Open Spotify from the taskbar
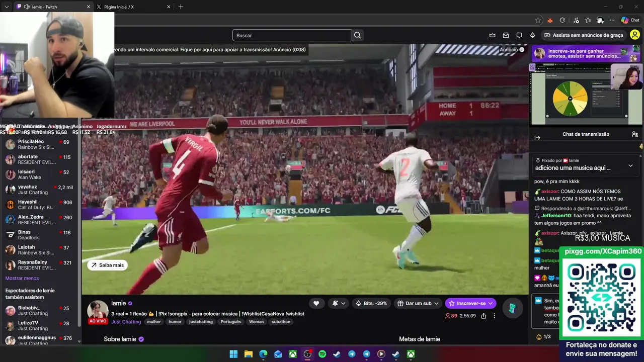Image resolution: width=644 pixels, height=362 pixels. [322, 354]
